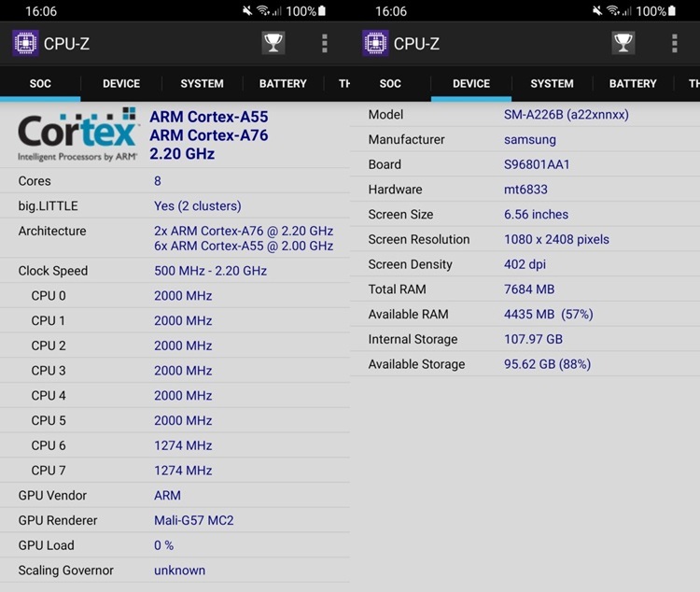Tap the CPU-Z app icon in right screen
This screenshot has width=700, height=592.
click(375, 43)
